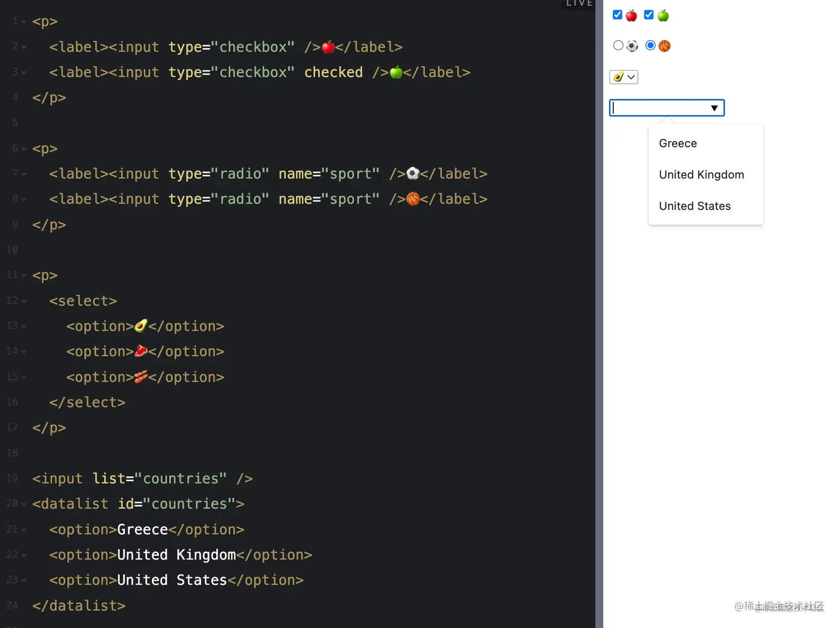The image size is (840, 628).
Task: Click the "</select>" closing tag in code
Action: coord(87,402)
